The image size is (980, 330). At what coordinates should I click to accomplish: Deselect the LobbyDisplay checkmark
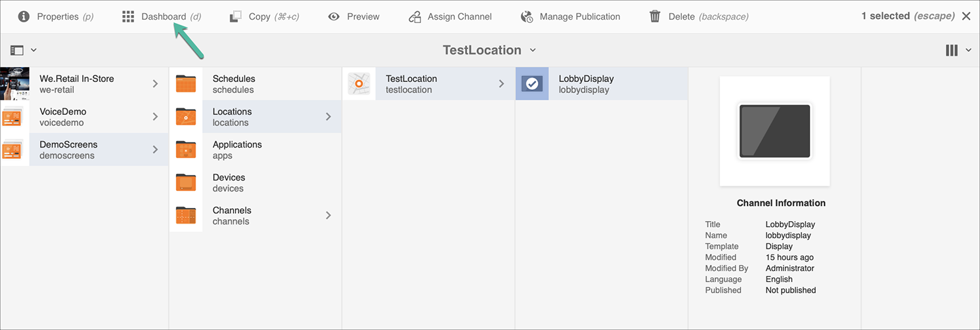[x=532, y=84]
